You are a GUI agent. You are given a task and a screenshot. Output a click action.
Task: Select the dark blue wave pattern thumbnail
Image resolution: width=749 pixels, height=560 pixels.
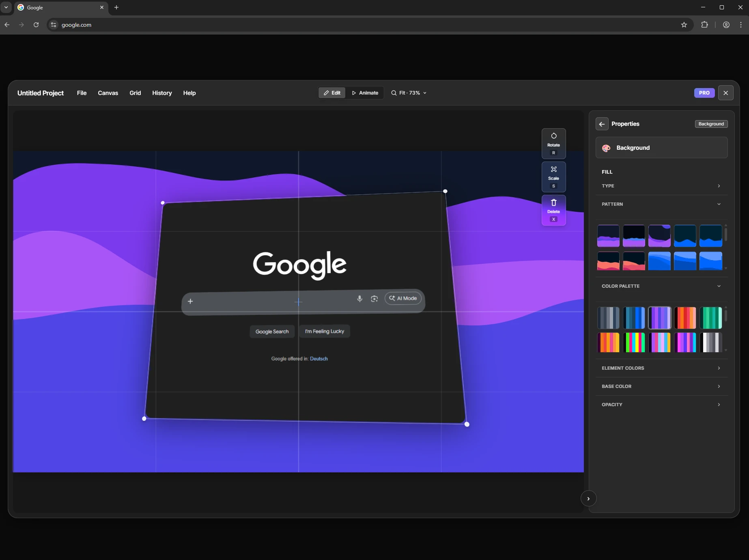[x=685, y=235]
